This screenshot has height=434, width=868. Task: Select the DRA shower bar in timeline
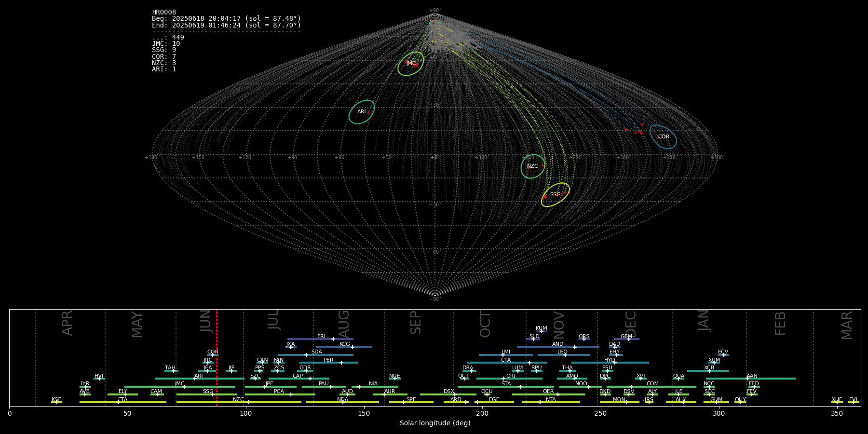(x=469, y=371)
